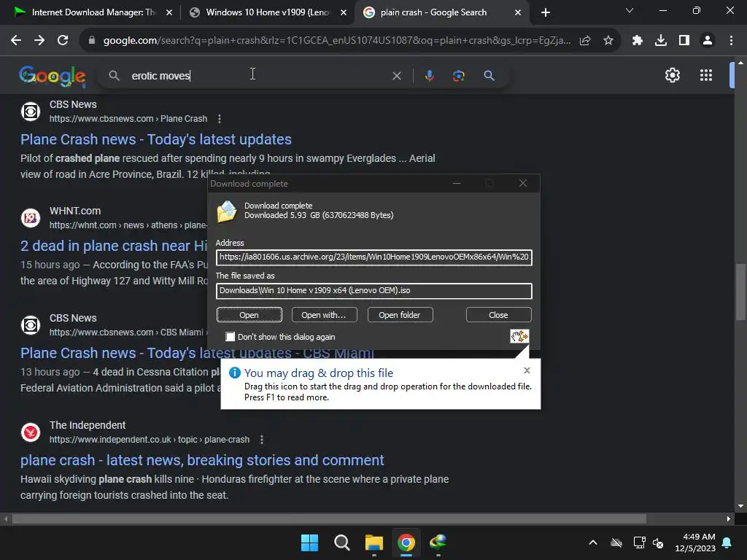This screenshot has height=560, width=747.
Task: Open more options for CBS News Plane Crash result
Action: coord(219,119)
